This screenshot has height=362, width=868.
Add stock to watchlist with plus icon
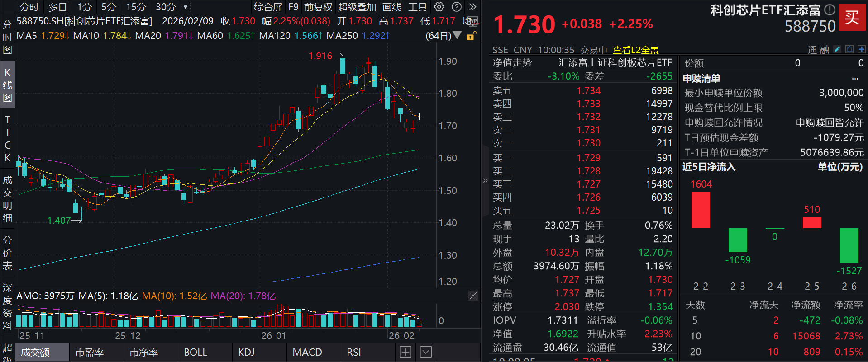(x=861, y=49)
